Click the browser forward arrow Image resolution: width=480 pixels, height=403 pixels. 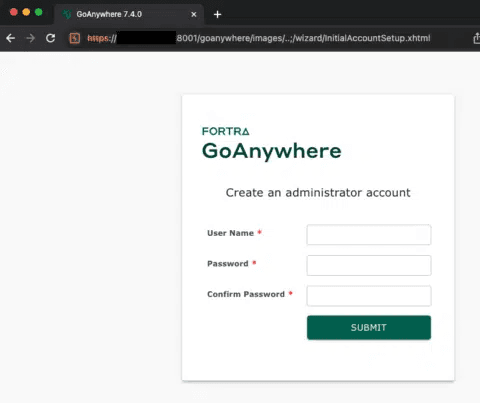[30, 38]
